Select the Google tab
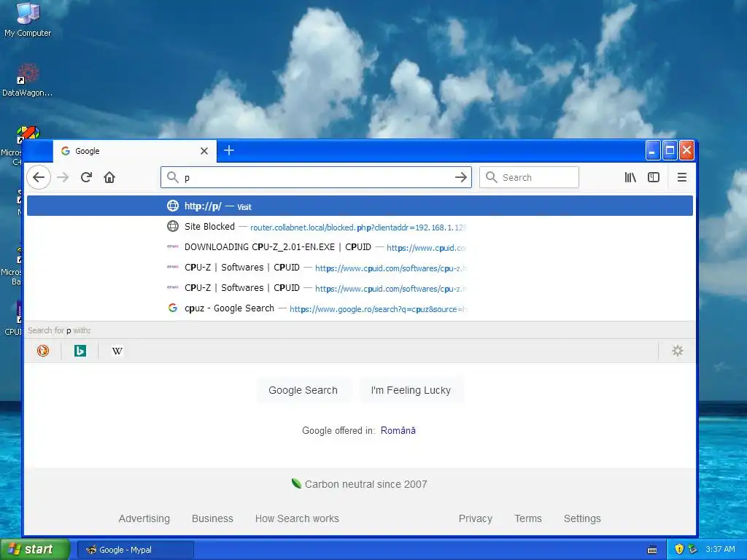This screenshot has width=747, height=560. click(135, 151)
